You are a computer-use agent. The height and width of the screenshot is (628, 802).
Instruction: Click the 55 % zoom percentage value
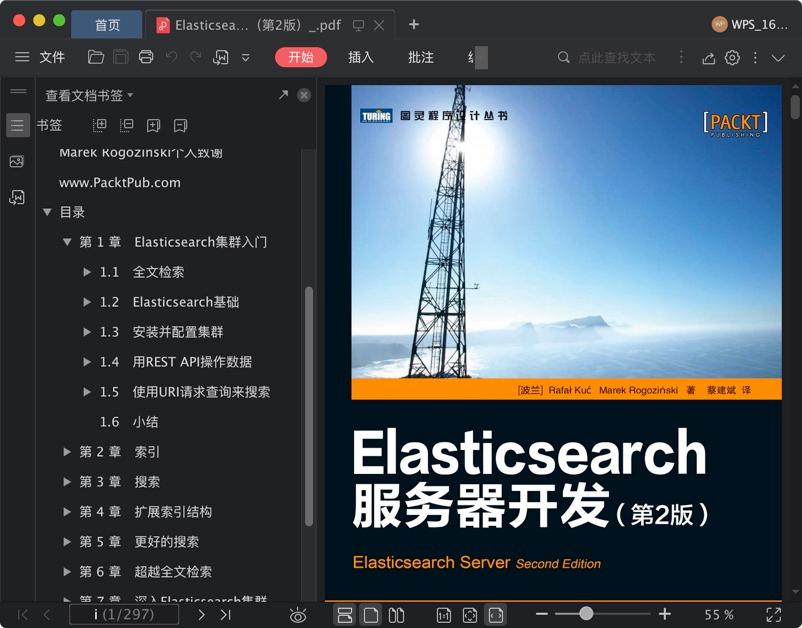click(719, 614)
